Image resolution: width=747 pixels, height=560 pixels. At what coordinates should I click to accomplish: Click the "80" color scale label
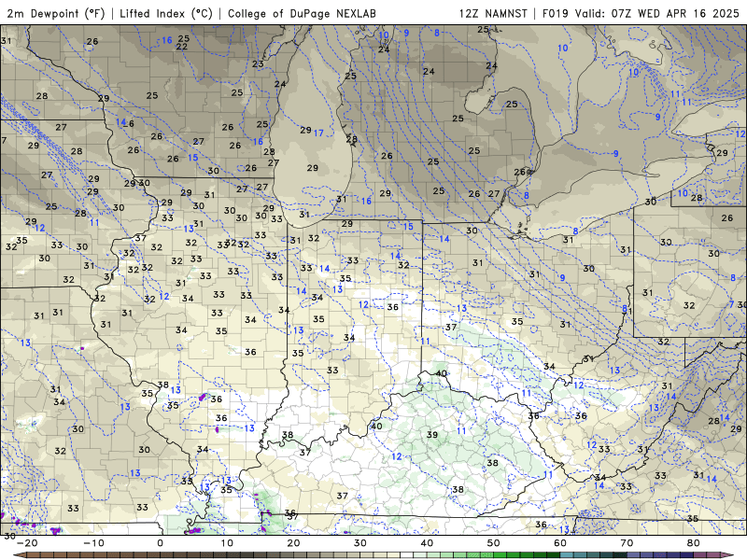[x=694, y=543]
